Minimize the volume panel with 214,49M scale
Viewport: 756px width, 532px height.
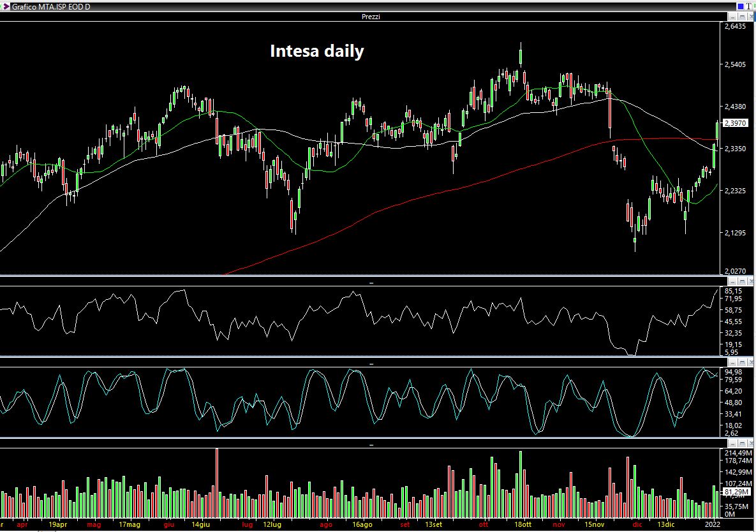click(733, 443)
